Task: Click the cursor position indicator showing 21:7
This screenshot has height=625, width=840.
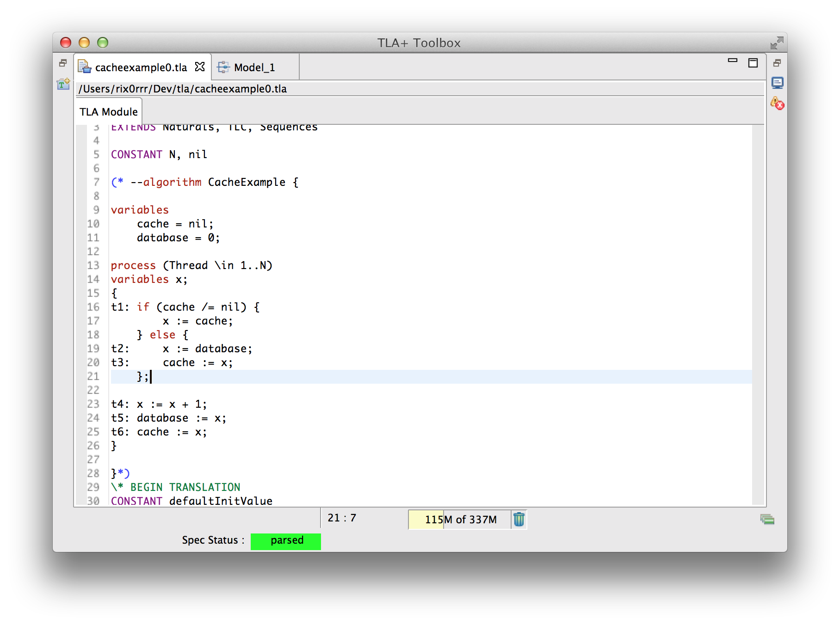Action: pos(341,518)
